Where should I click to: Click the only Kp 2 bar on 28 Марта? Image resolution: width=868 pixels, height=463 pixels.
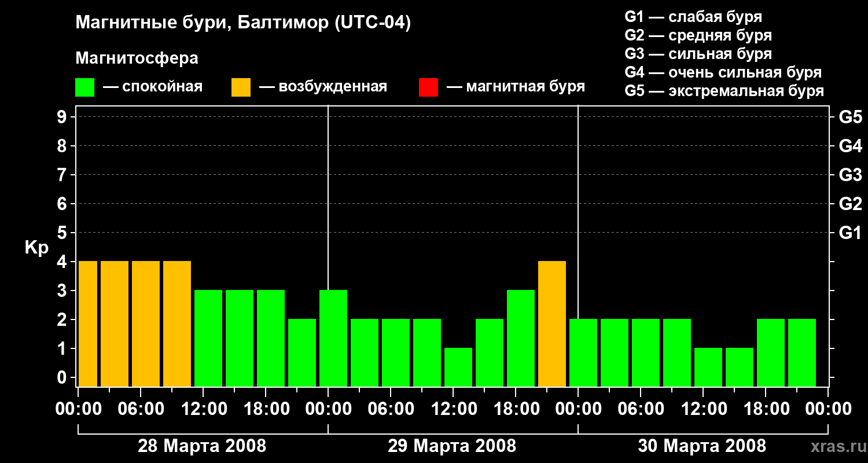point(302,353)
